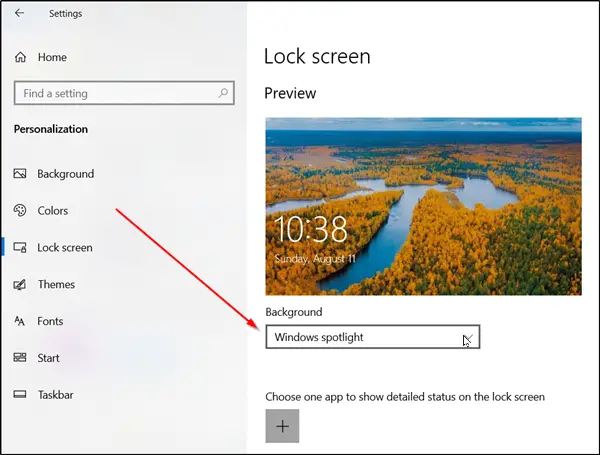600x455 pixels.
Task: Click the Background picture icon
Action: pos(20,174)
